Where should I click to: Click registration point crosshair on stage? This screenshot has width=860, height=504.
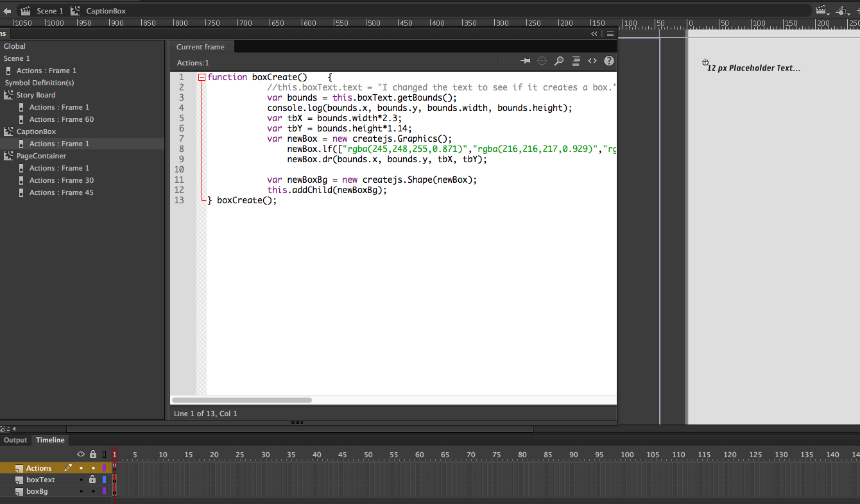click(705, 62)
